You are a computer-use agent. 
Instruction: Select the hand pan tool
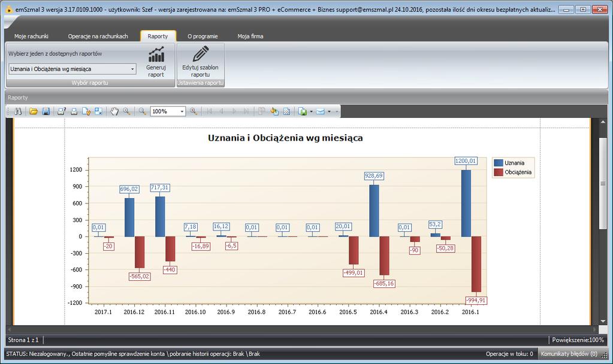tap(114, 111)
